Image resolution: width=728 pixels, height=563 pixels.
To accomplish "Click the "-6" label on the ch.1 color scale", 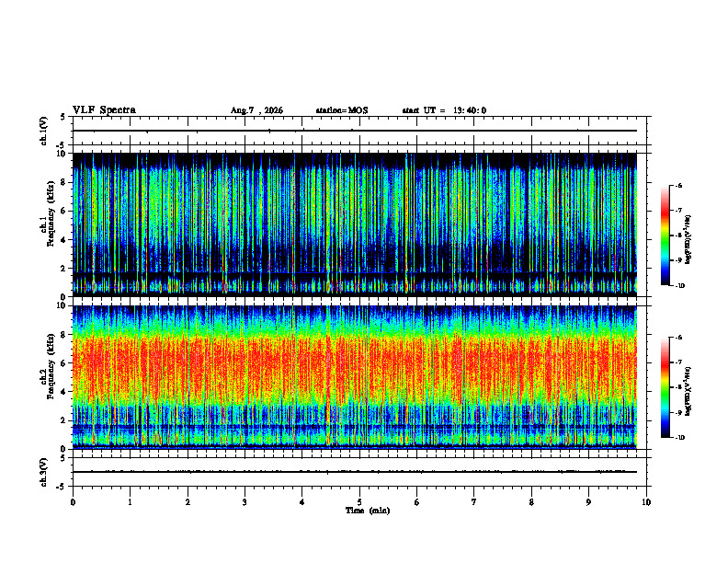I will tap(678, 185).
